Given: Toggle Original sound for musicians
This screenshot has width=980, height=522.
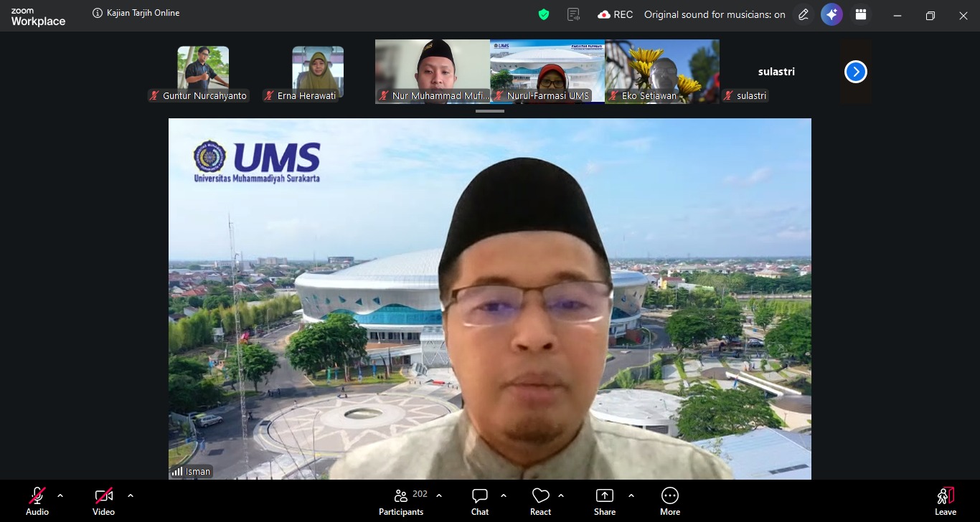Looking at the screenshot, I should coord(715,14).
